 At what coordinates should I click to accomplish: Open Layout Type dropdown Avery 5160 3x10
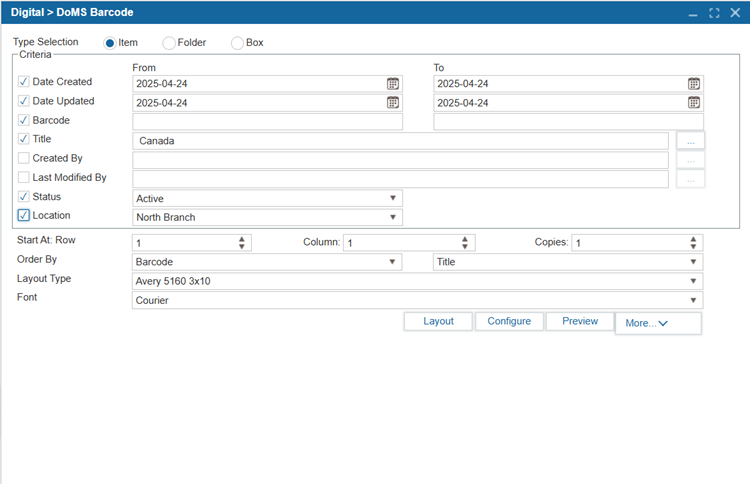coord(417,281)
